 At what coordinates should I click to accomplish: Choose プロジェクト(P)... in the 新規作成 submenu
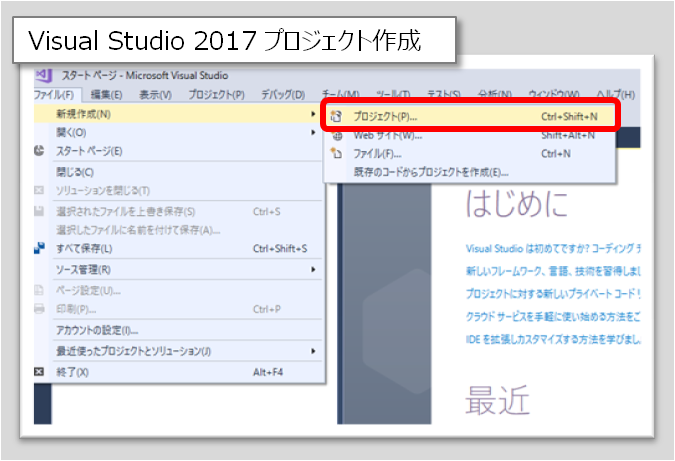click(x=470, y=116)
